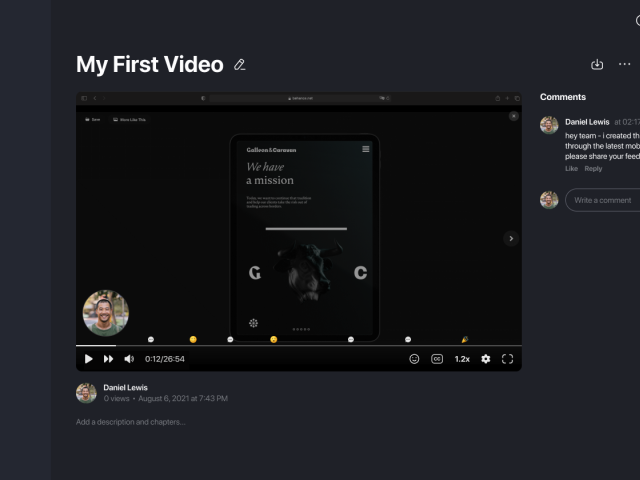Click the Comments heading

tap(563, 97)
